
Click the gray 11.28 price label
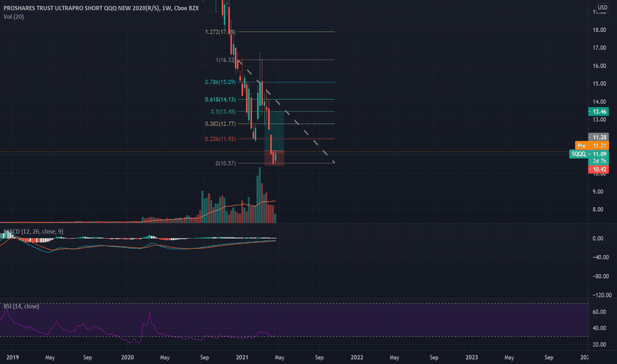(x=598, y=138)
